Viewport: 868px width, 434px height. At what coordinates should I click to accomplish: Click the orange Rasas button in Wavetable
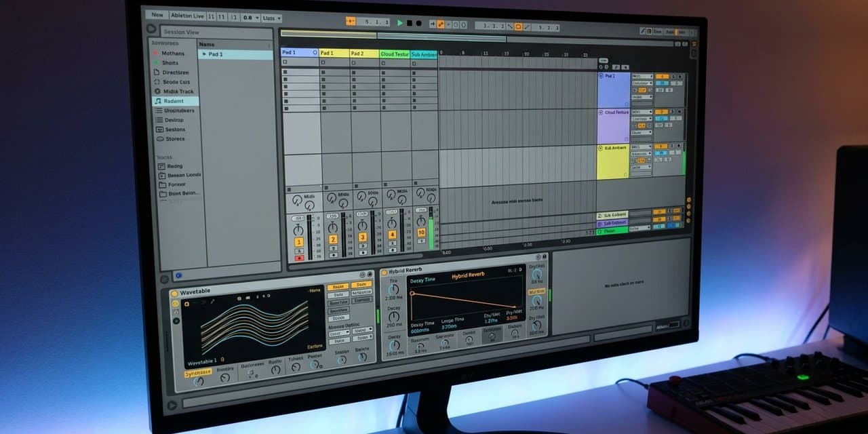(x=338, y=286)
